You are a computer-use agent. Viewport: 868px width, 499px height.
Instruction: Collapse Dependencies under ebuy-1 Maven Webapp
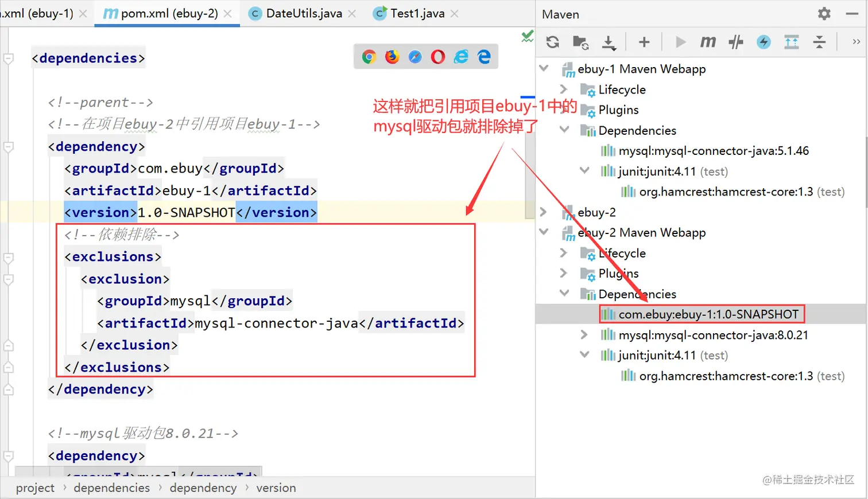(565, 130)
